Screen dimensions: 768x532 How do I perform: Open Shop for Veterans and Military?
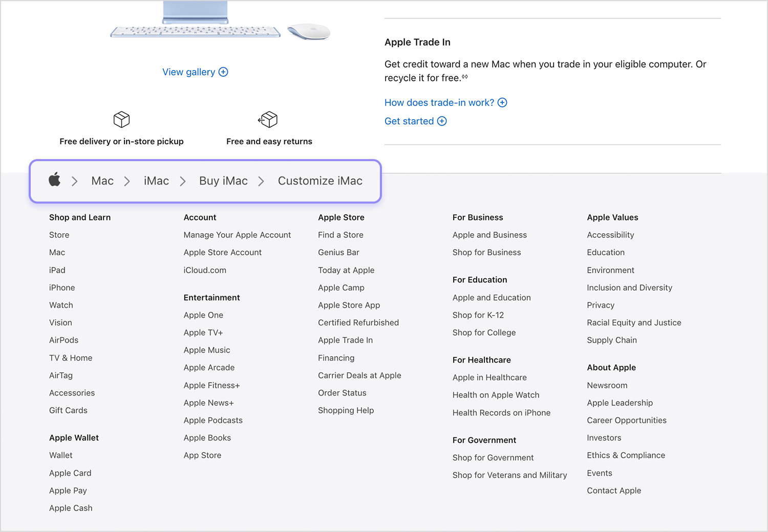point(509,475)
